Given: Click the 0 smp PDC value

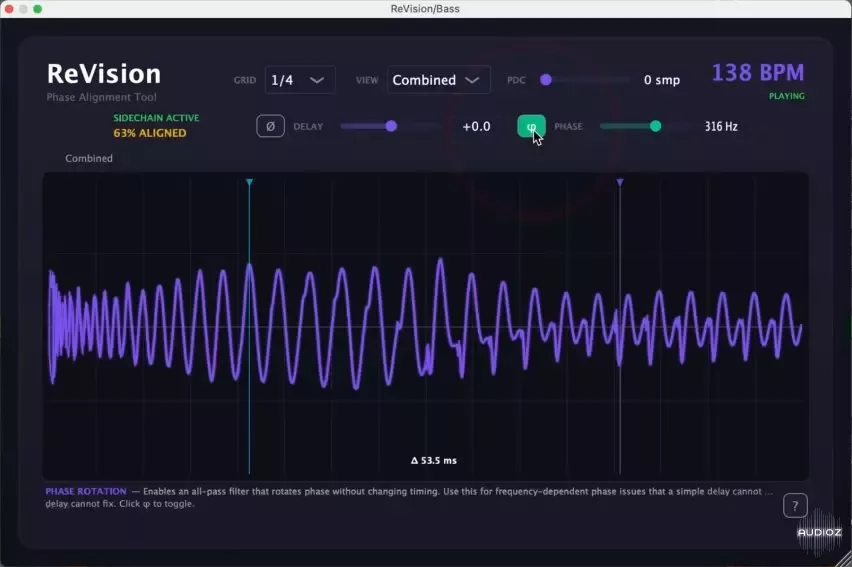Looking at the screenshot, I should point(661,80).
